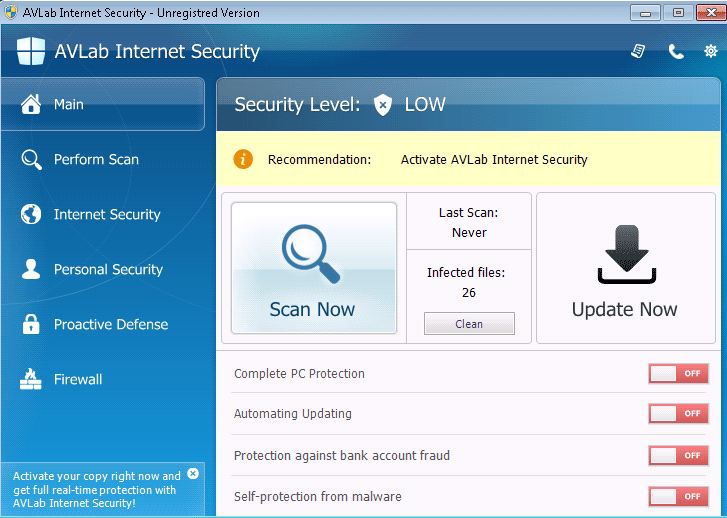Toggle Protection against bank account fraud
This screenshot has height=518, width=727.
[679, 455]
